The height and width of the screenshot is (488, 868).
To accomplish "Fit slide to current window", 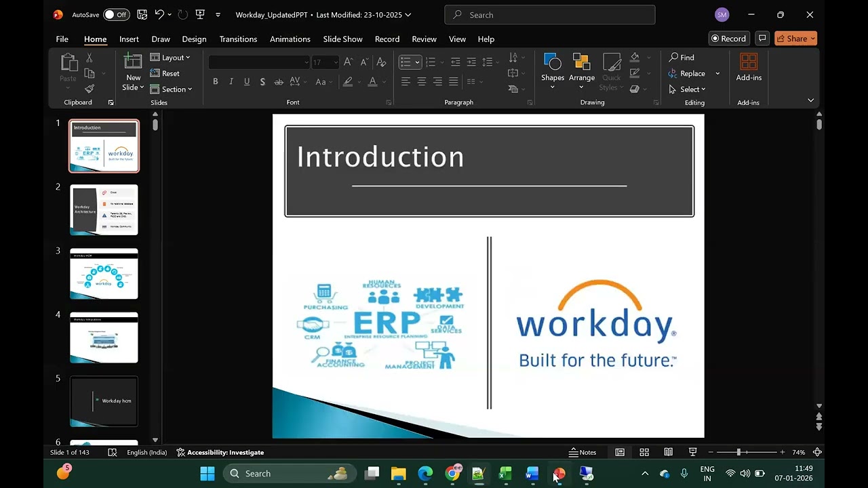I will [818, 452].
